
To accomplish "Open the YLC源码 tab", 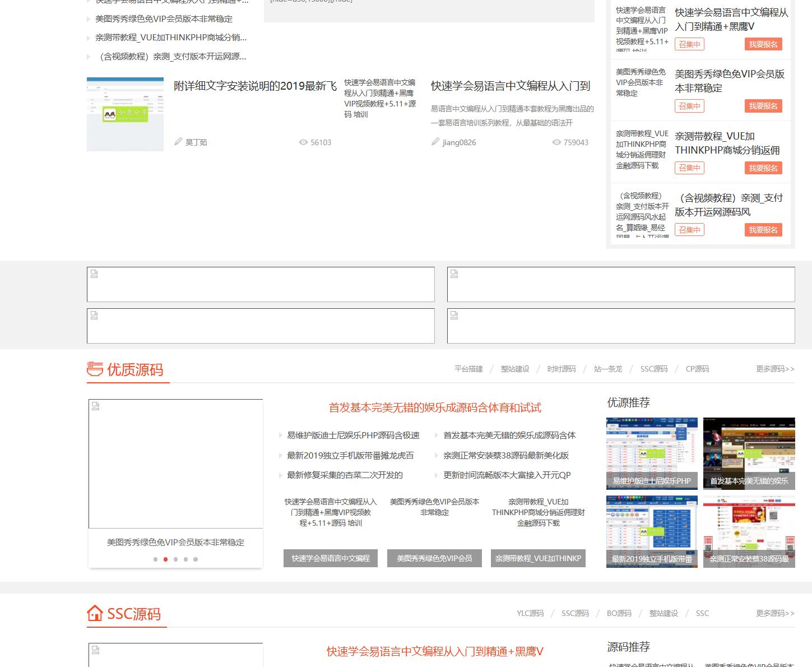I will 530,613.
